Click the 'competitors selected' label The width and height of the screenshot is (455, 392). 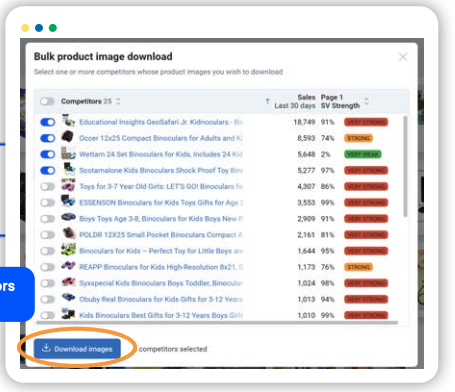[x=173, y=349]
